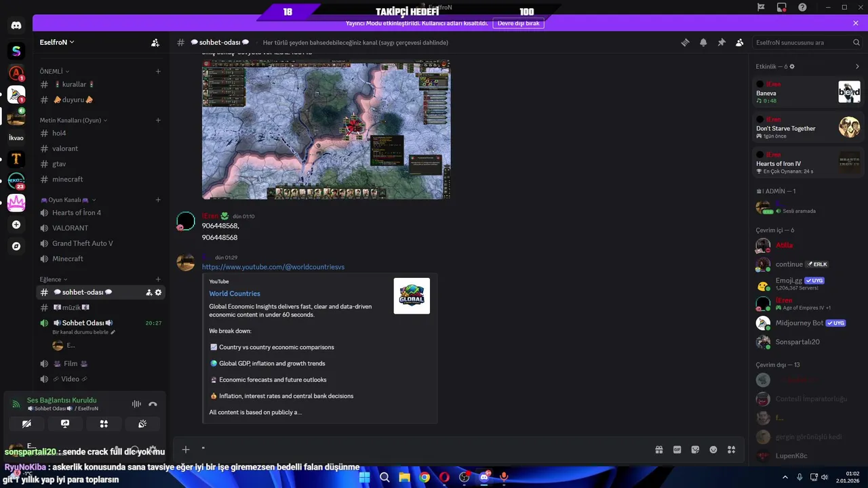Collapse the Oyun Kanalı category
This screenshot has width=868, height=488.
click(x=68, y=200)
